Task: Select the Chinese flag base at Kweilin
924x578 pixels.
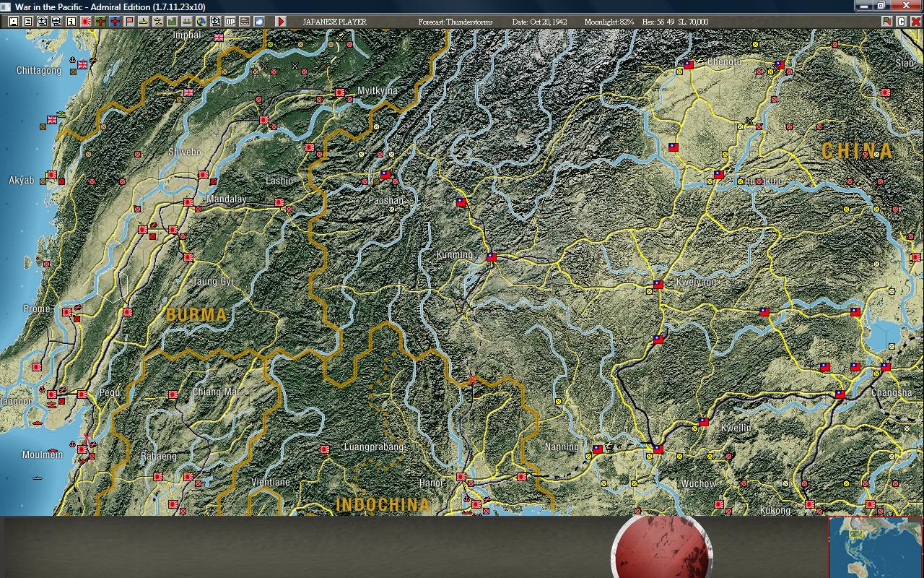Action: pos(703,422)
